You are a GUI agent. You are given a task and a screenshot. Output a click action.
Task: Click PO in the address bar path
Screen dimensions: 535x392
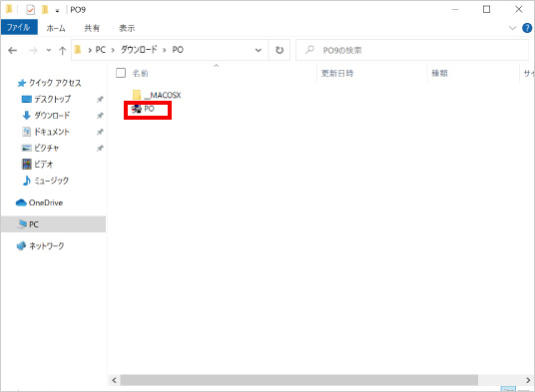(x=178, y=50)
